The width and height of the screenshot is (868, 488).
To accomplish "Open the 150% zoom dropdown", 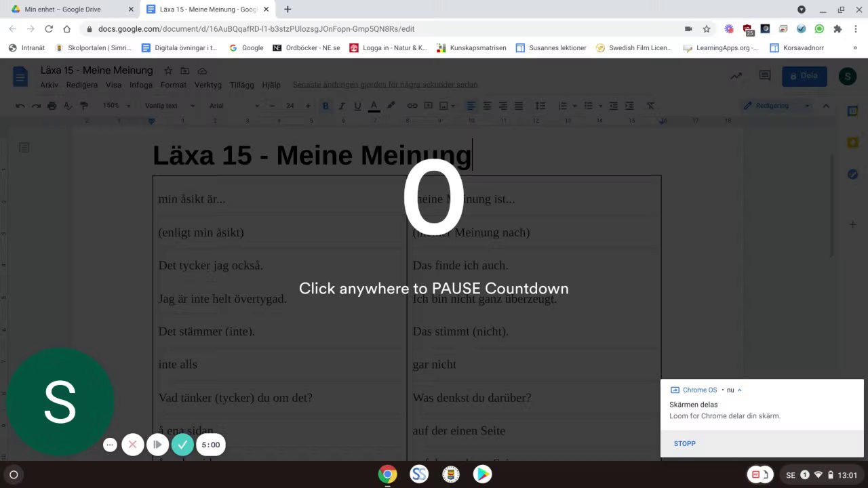I will pyautogui.click(x=117, y=106).
